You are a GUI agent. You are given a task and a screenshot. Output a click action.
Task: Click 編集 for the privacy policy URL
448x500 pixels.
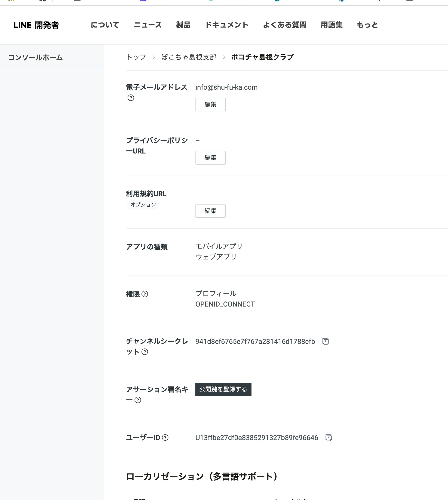pos(210,158)
